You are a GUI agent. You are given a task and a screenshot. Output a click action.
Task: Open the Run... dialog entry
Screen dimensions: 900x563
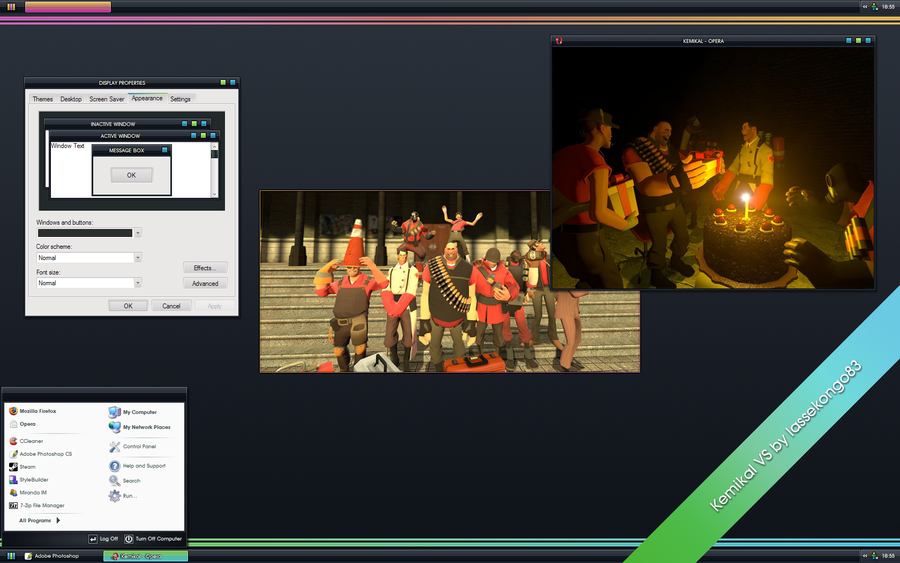(123, 495)
